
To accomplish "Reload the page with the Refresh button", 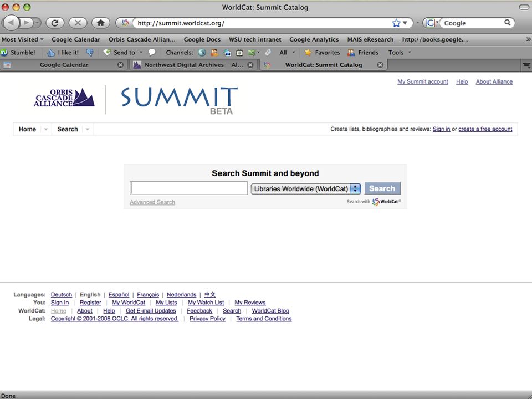I will click(55, 23).
